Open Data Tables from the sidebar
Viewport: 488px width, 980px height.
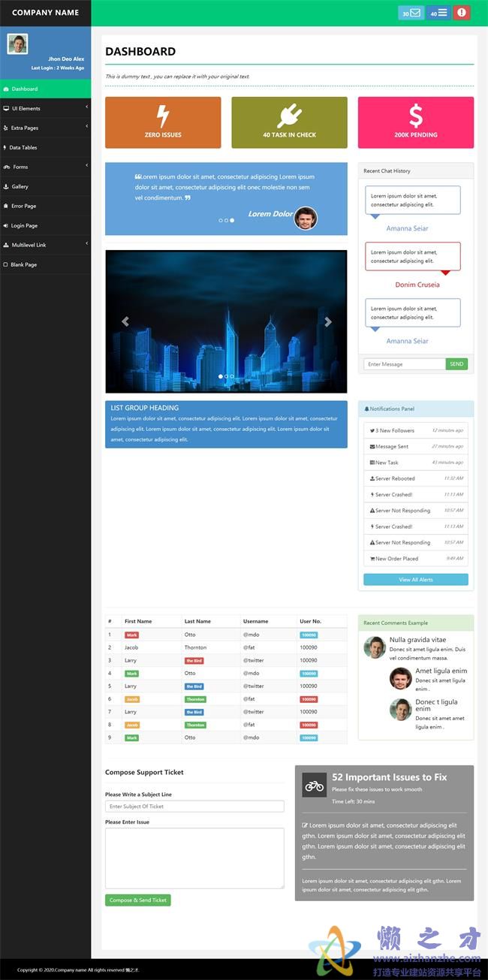pyautogui.click(x=23, y=147)
